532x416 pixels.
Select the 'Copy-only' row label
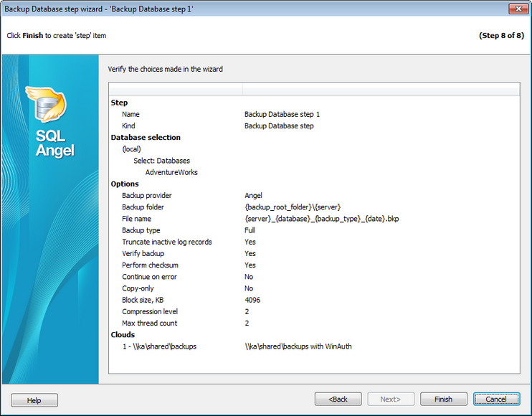[x=138, y=288]
